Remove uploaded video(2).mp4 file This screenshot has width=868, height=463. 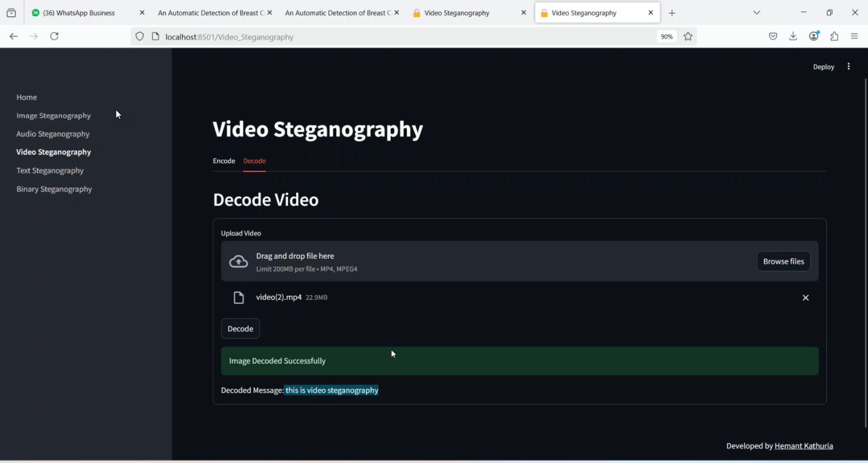[805, 297]
